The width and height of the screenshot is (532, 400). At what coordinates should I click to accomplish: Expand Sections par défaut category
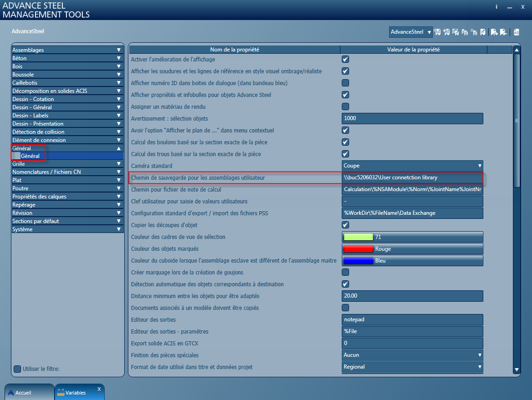pyautogui.click(x=67, y=221)
